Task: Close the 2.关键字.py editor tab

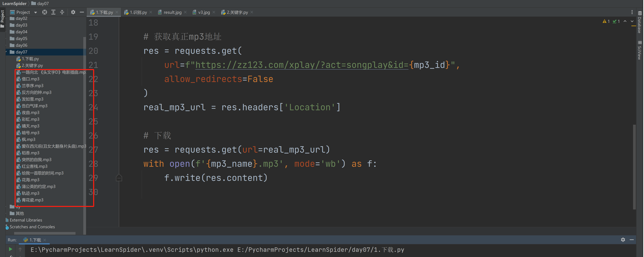Action: 252,12
